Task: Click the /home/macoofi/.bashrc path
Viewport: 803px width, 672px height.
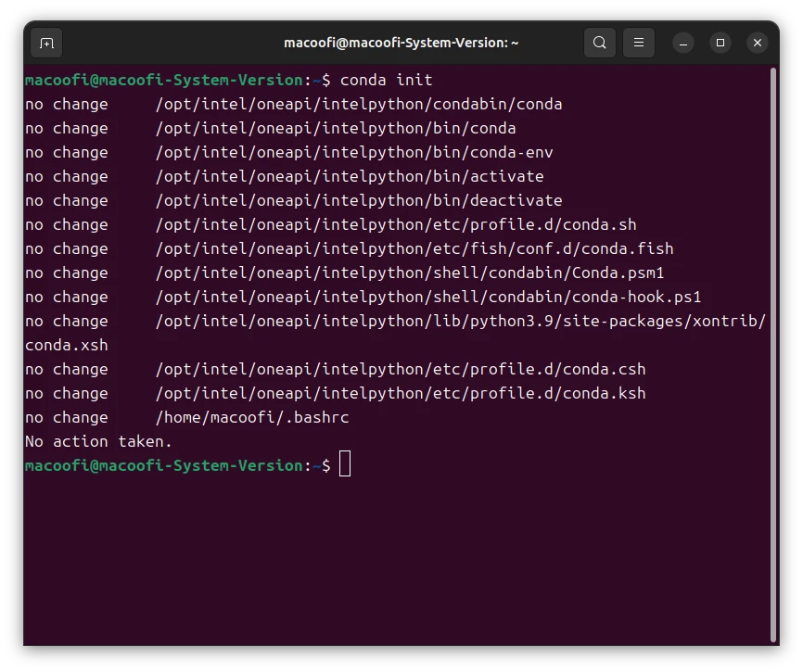Action: (x=251, y=417)
